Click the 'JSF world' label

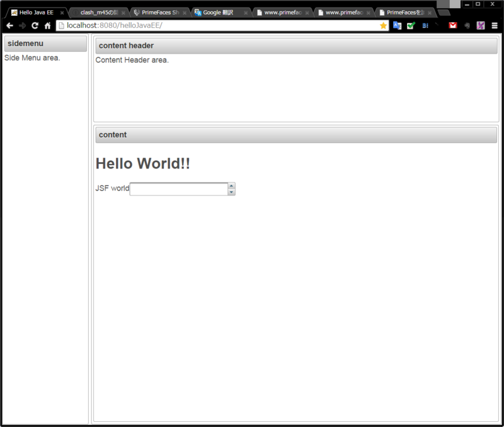[x=112, y=188]
